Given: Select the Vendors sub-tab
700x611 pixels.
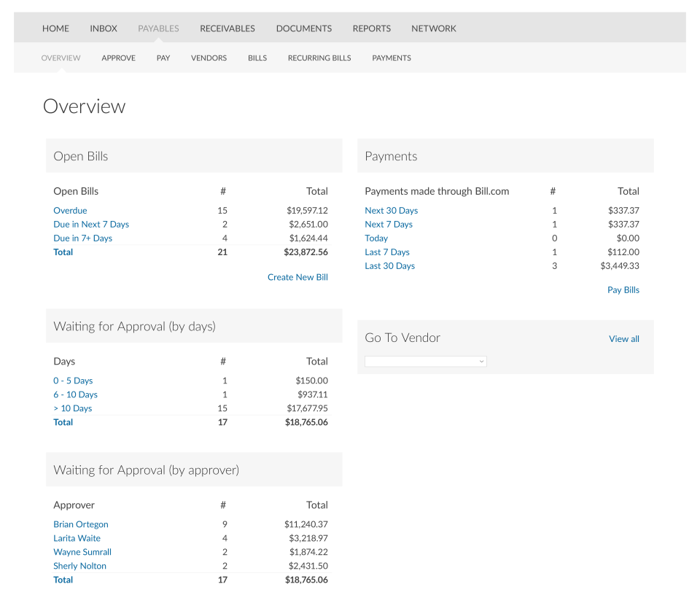Looking at the screenshot, I should click(x=209, y=58).
